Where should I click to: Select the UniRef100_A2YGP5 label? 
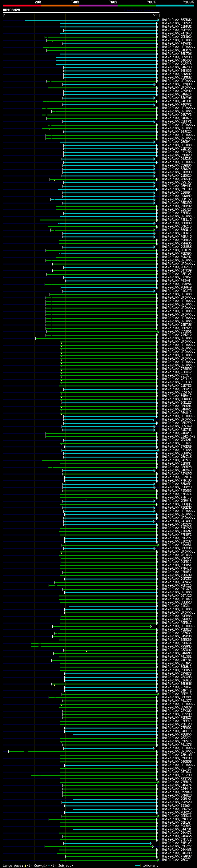point(177,474)
